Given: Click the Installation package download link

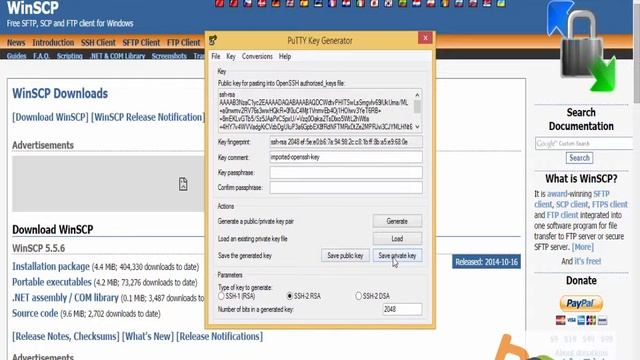Looking at the screenshot, I should click(x=51, y=267).
